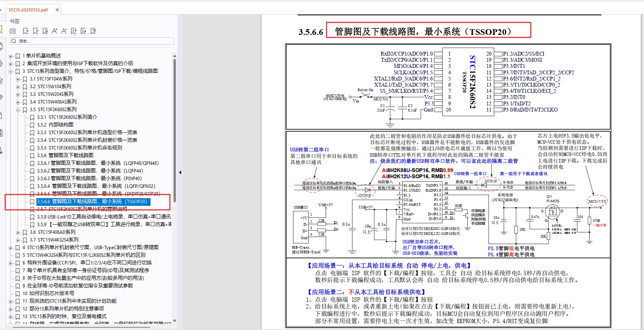Image resolution: width=644 pixels, height=330 pixels.
Task: Click the bookmark list vertical scrollbar thumb
Action: click(175, 130)
